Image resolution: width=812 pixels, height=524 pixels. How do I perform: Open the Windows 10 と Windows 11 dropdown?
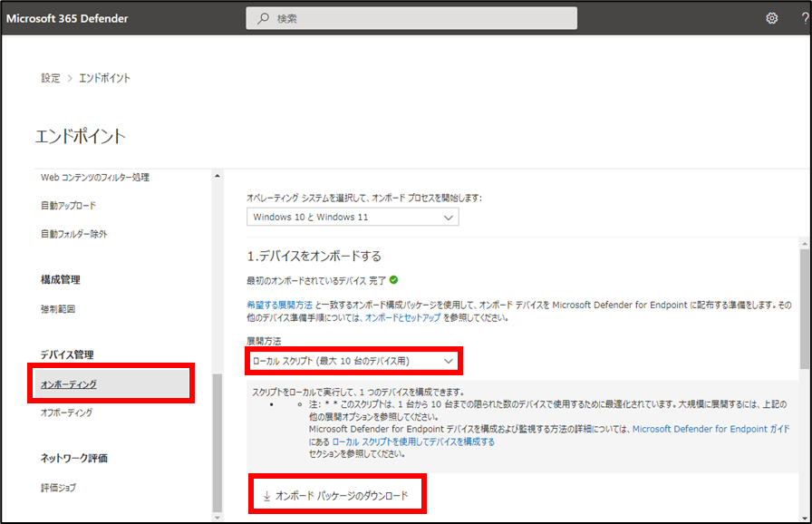(x=353, y=217)
